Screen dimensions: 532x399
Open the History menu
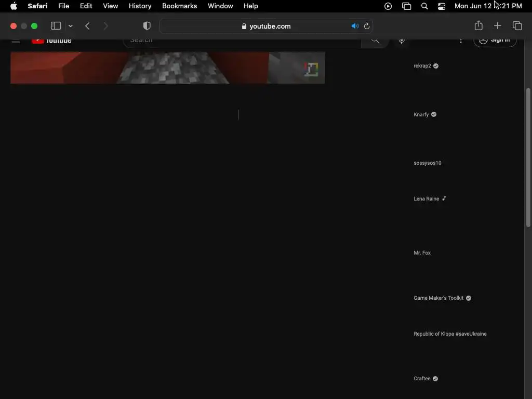coord(140,6)
